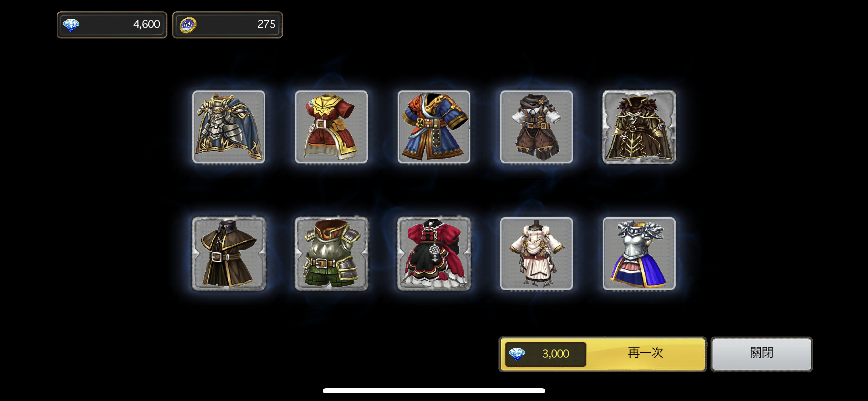Tap the diamond icon on the redraw button
Screen dimensions: 868x401
point(517,354)
